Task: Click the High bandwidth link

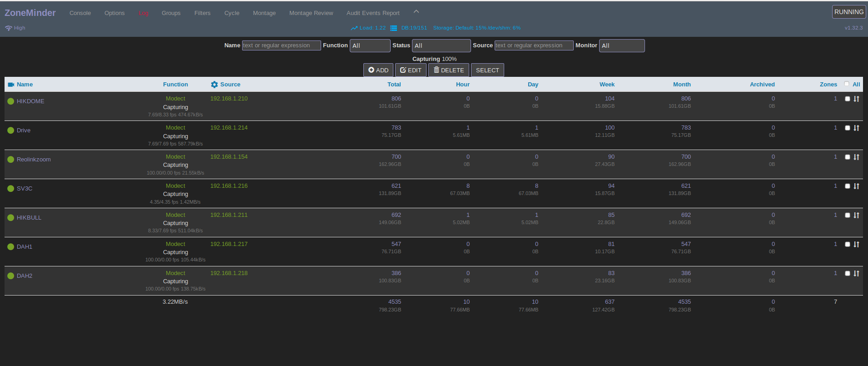Action: point(20,28)
